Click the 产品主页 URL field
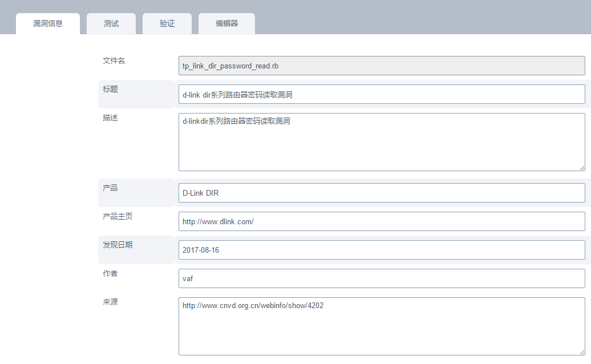Image resolution: width=591 pixels, height=364 pixels. (382, 221)
